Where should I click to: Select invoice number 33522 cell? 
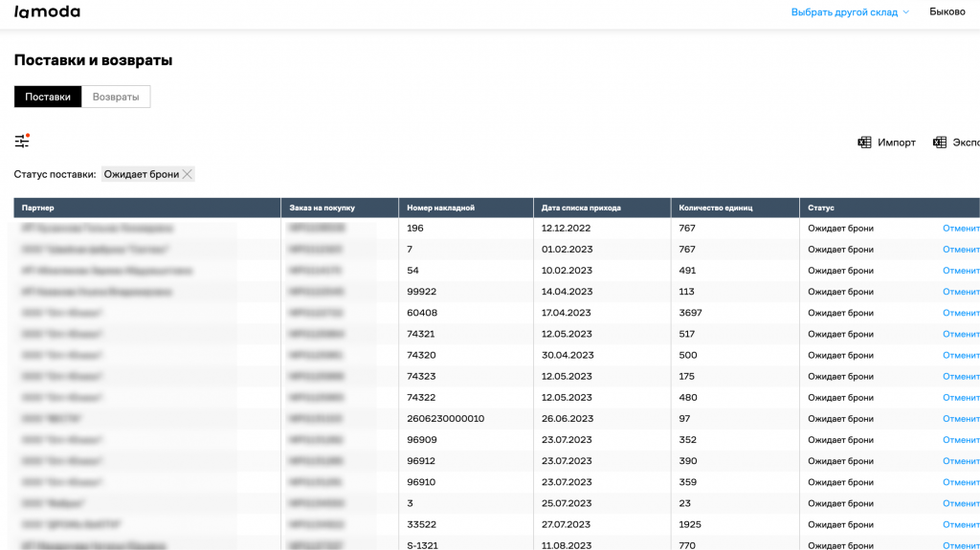coord(422,524)
